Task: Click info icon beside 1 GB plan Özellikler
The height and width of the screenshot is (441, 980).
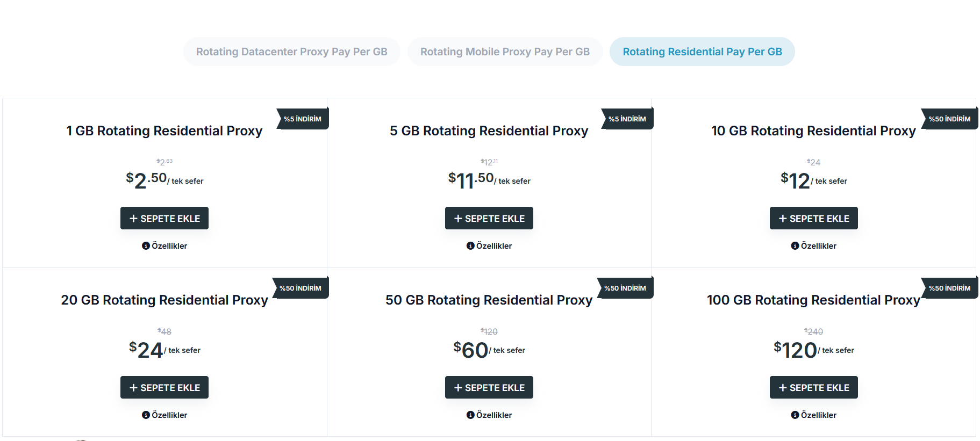Action: 146,246
